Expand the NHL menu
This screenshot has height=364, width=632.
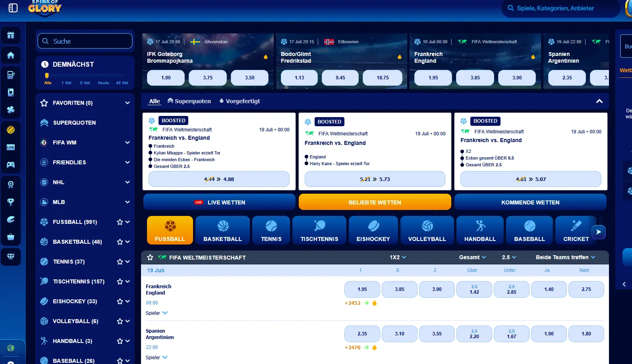pyautogui.click(x=128, y=182)
